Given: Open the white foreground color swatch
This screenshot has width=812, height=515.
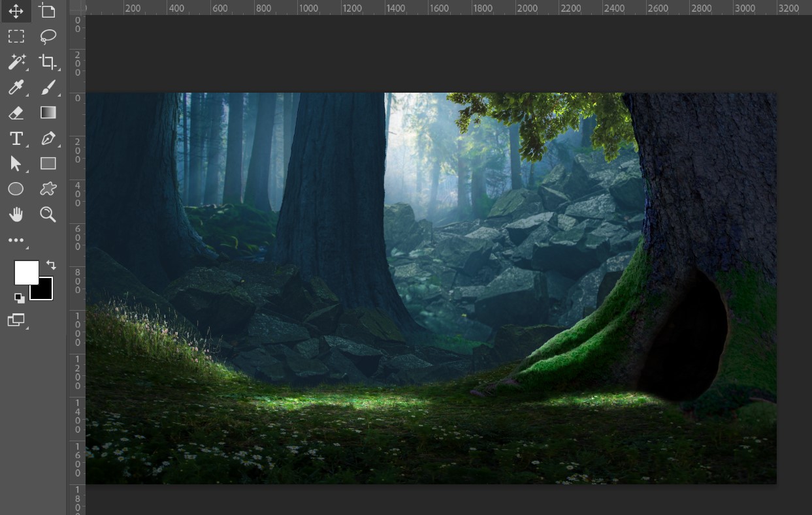Looking at the screenshot, I should (25, 272).
